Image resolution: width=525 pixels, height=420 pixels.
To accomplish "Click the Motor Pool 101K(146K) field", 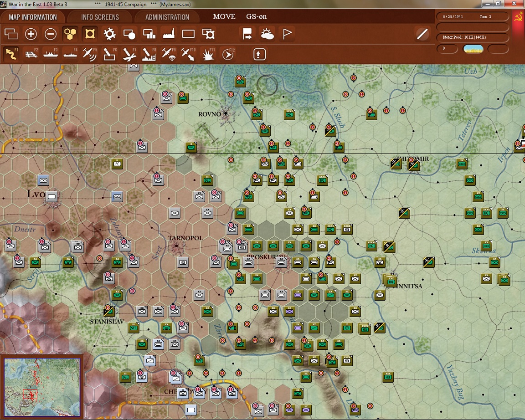I will pos(472,37).
